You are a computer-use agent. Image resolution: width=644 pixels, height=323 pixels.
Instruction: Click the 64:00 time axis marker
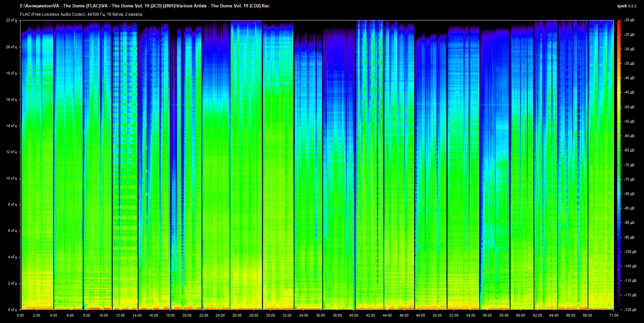pyautogui.click(x=554, y=315)
